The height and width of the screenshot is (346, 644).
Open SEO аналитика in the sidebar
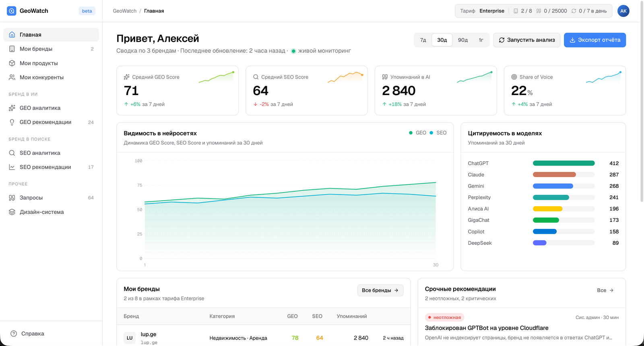coord(51,153)
